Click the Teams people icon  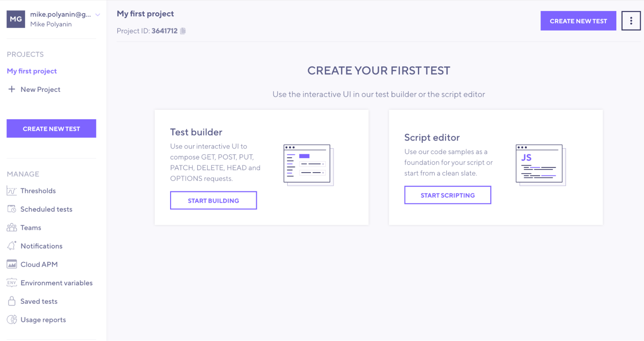point(12,228)
